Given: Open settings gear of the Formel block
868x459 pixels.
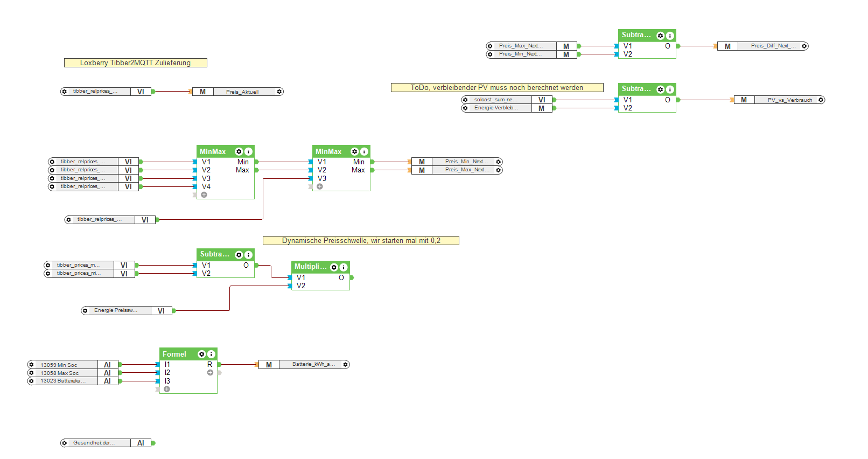Looking at the screenshot, I should (202, 354).
